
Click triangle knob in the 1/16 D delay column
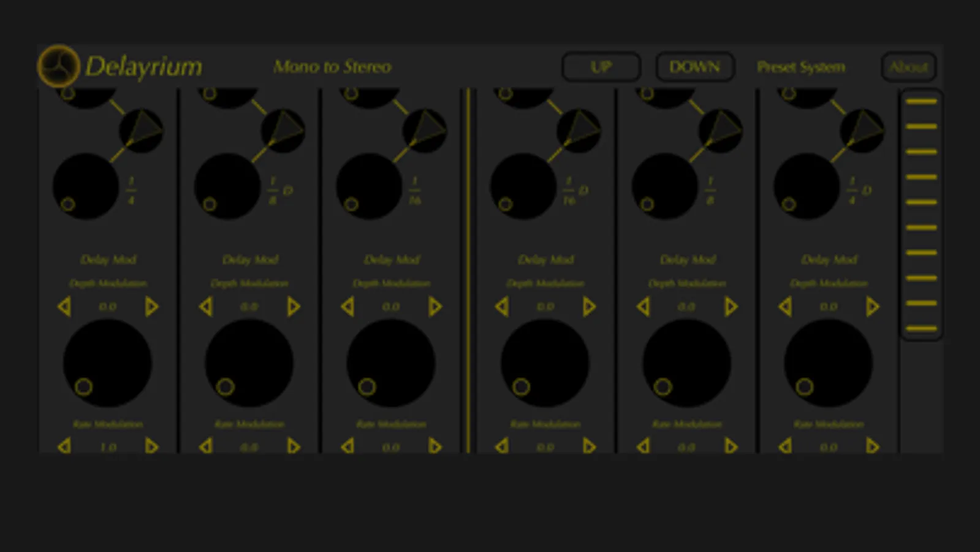579,131
